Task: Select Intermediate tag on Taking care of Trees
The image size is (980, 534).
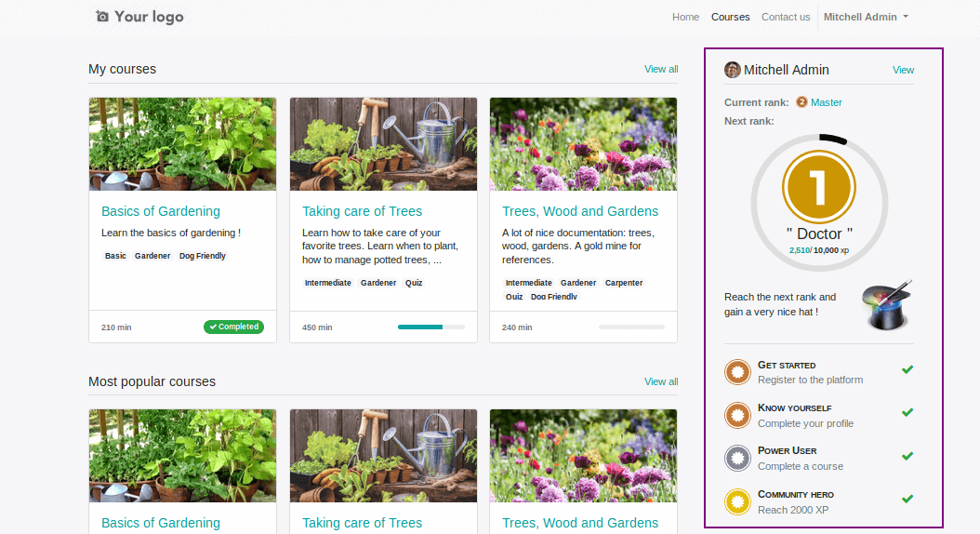Action: click(328, 283)
